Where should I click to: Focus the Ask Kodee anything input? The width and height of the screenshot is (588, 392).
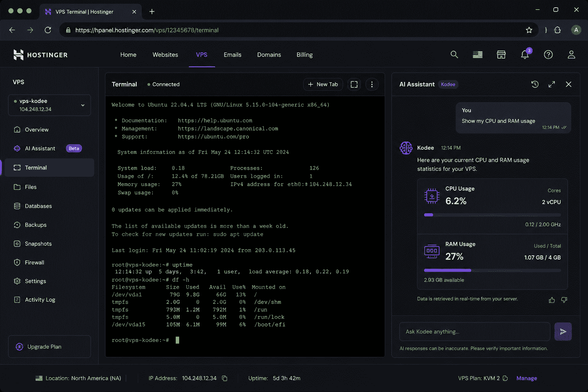(475, 332)
